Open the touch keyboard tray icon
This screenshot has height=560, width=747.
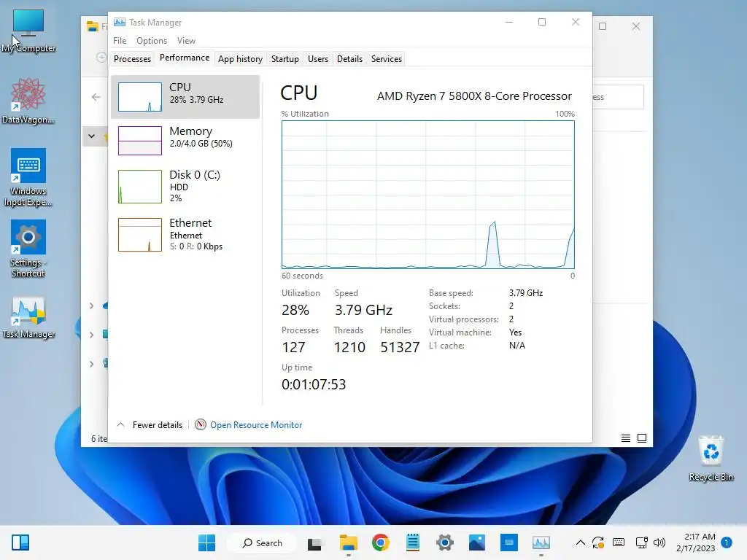click(619, 542)
